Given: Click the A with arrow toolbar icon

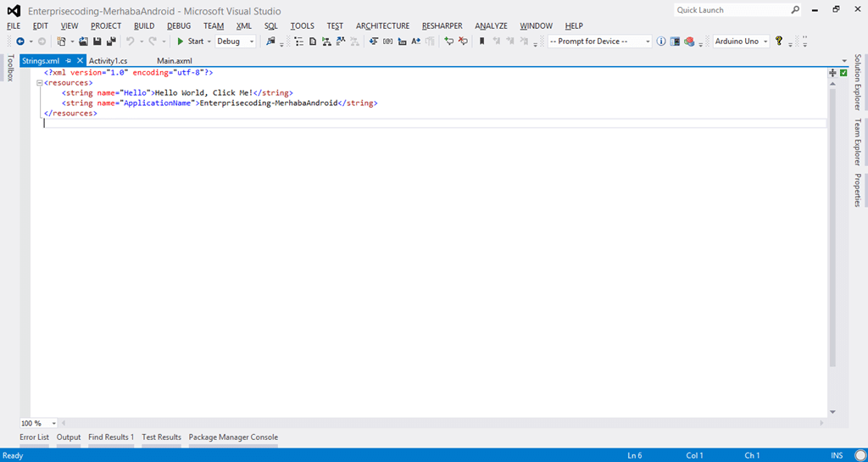Looking at the screenshot, I should coord(415,42).
